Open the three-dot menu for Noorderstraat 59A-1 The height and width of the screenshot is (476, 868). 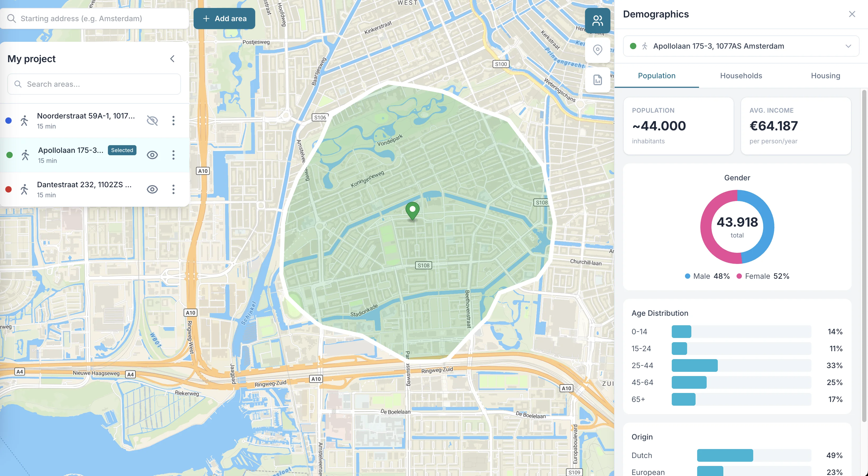(x=173, y=120)
